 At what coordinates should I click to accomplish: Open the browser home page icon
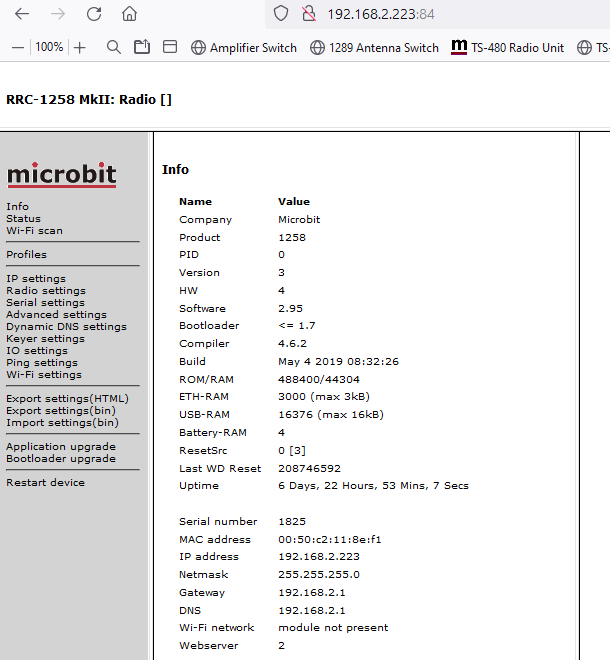point(129,14)
